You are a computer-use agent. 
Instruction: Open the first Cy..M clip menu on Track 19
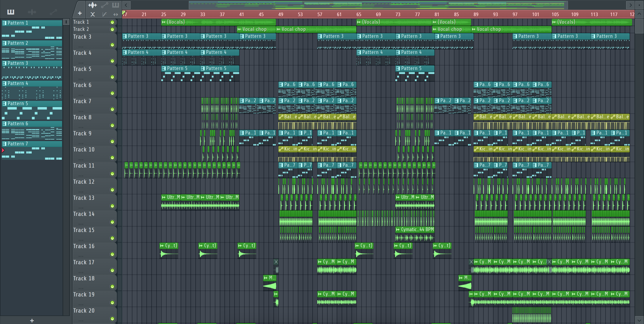point(320,294)
